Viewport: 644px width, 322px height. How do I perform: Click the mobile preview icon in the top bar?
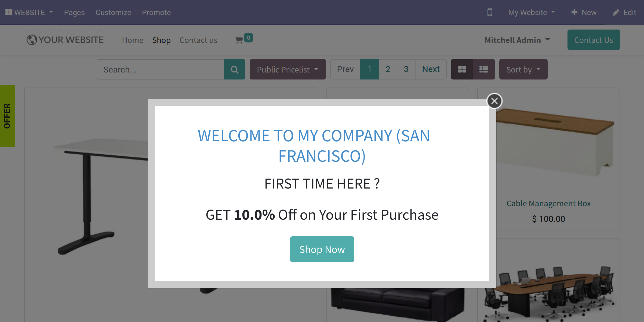490,12
